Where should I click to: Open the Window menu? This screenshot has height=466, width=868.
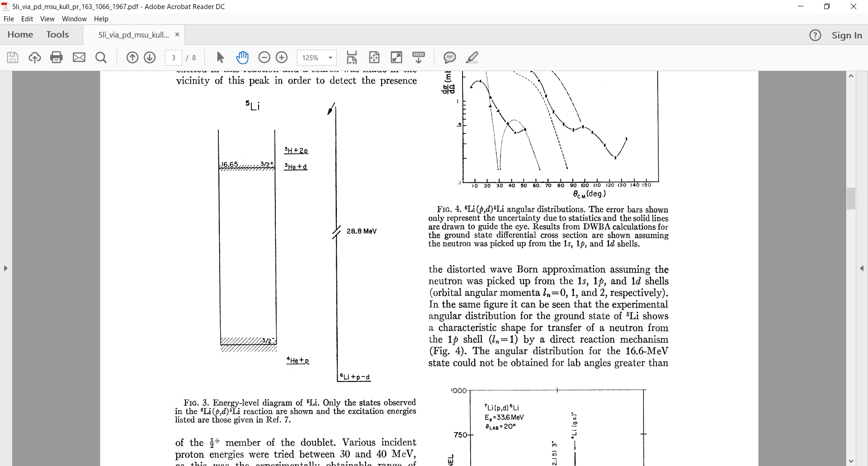tap(74, 19)
